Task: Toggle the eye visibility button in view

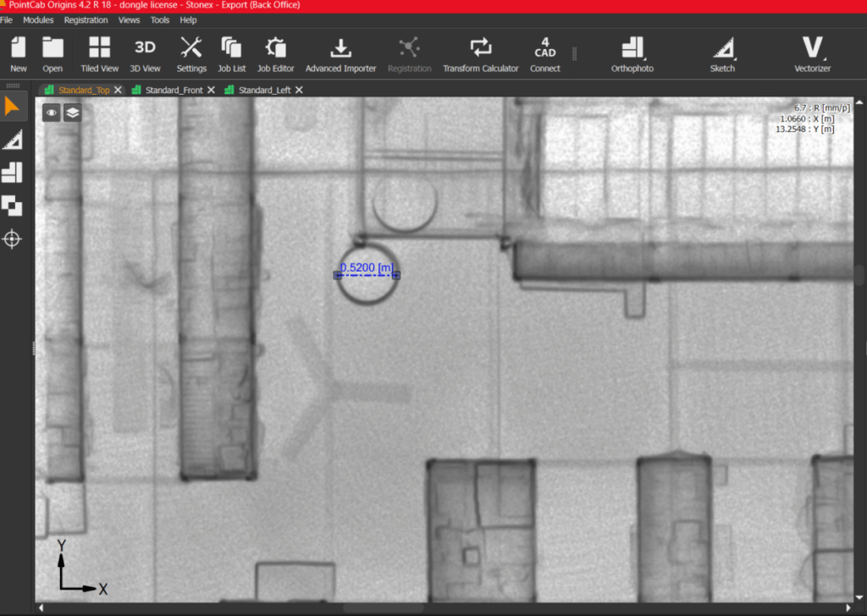Action: pos(52,113)
